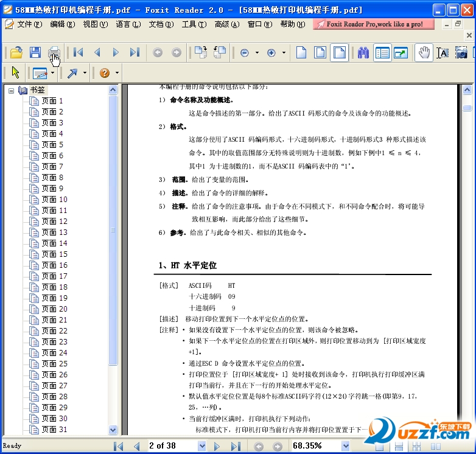Toggle the bookmarks navigation panel button
This screenshot has width=476, height=454.
382,52
